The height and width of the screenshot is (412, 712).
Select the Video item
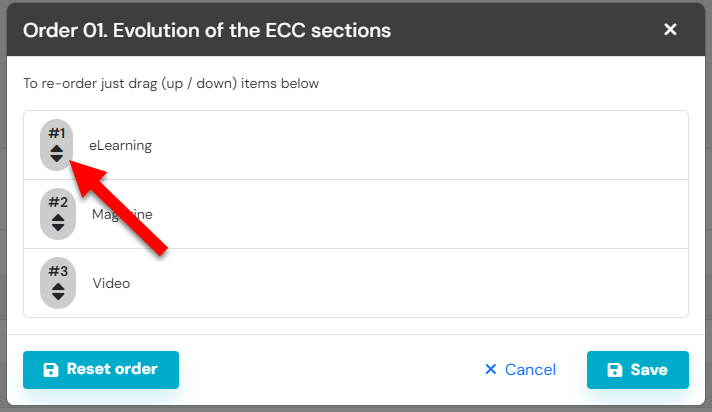(x=111, y=284)
